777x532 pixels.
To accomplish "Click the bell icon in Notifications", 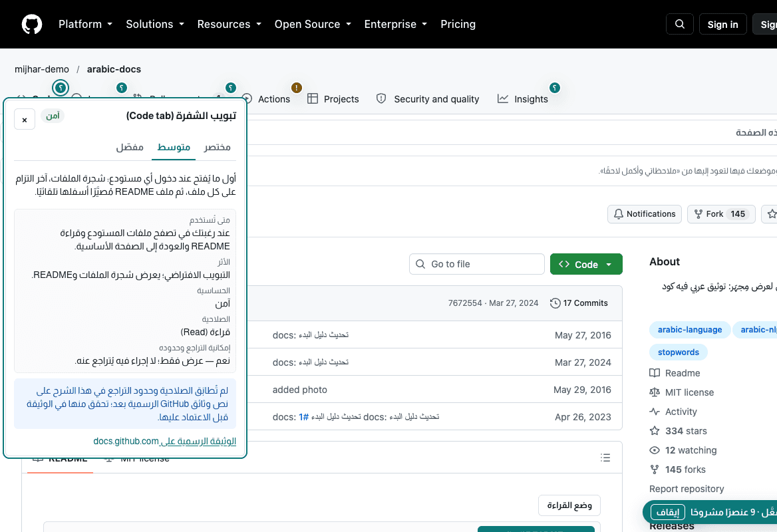I will pos(619,214).
